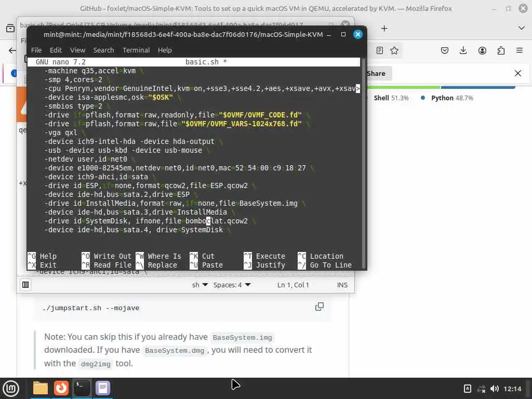
Task: Open Firefox hamburger application menu
Action: click(520, 50)
